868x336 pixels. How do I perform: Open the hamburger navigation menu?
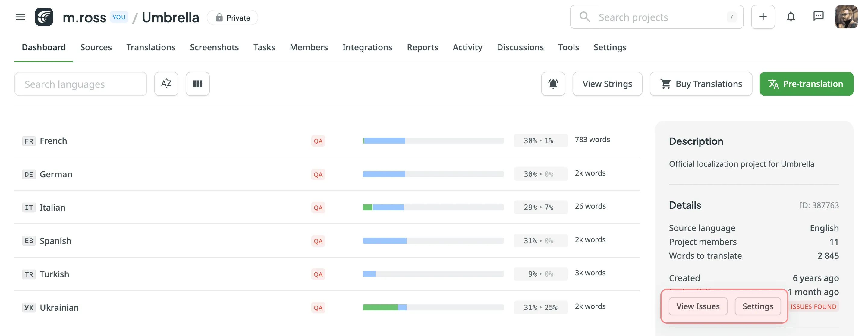click(20, 17)
